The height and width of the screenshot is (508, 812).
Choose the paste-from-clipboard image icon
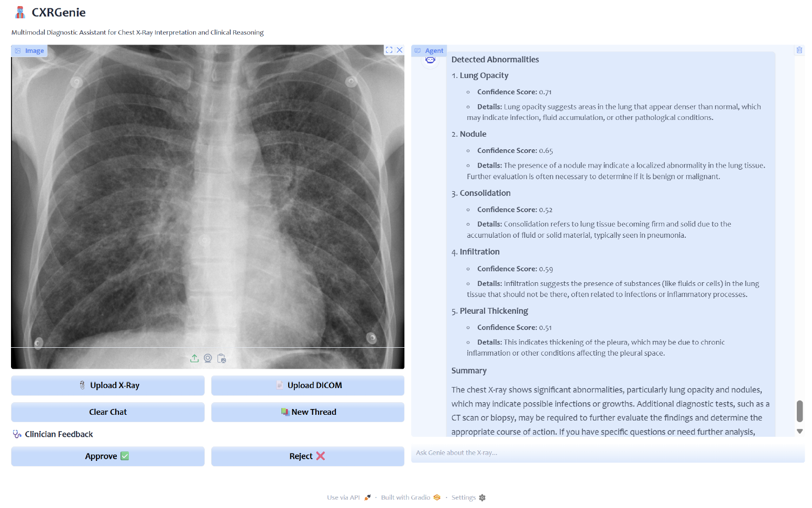click(222, 358)
